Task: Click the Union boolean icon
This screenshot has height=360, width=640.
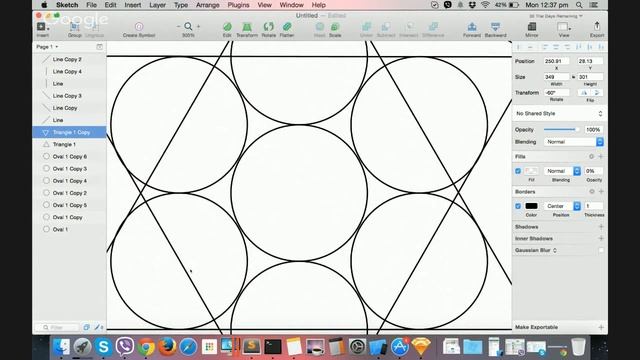Action: tap(367, 27)
